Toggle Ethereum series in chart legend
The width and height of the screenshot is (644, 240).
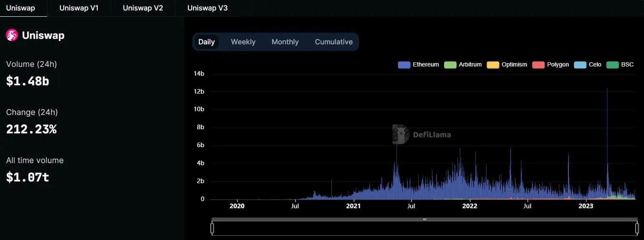[419, 65]
